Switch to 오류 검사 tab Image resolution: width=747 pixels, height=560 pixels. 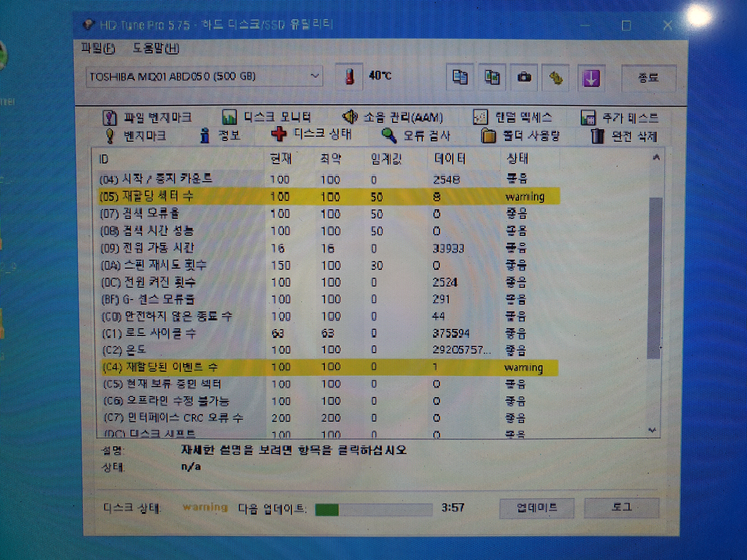click(416, 136)
